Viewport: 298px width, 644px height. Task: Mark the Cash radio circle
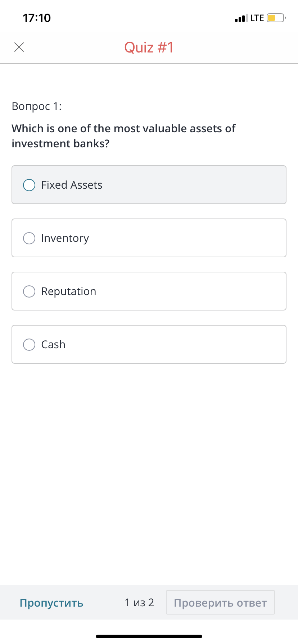coord(29,345)
